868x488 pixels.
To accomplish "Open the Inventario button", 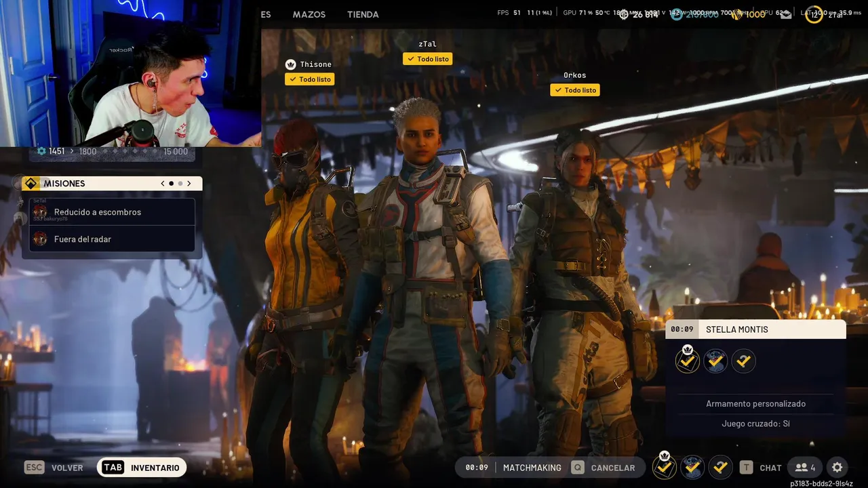I will click(142, 468).
